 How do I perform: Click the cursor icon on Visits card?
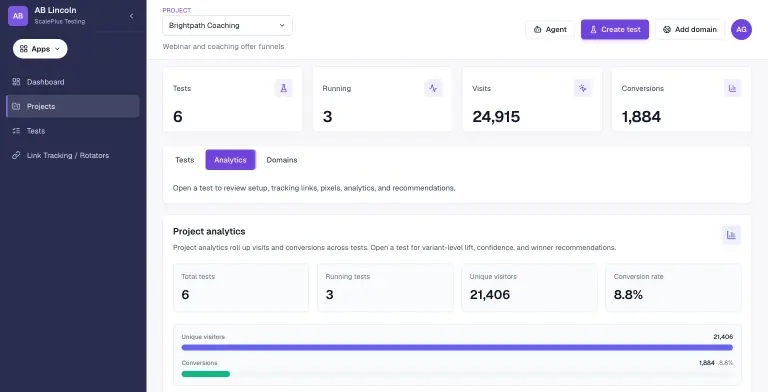[x=583, y=88]
